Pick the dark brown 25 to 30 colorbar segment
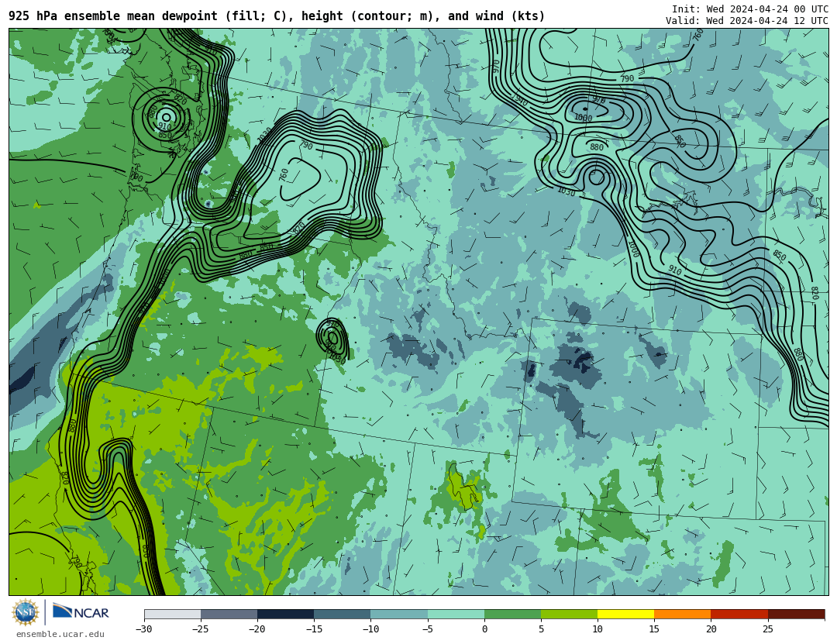Image resolution: width=837 pixels, height=644 pixels. [x=797, y=615]
